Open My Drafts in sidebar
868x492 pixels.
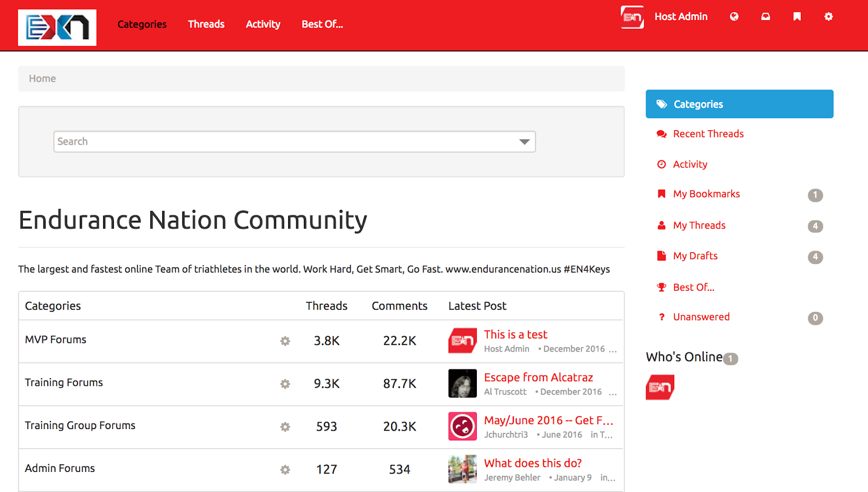click(x=695, y=256)
